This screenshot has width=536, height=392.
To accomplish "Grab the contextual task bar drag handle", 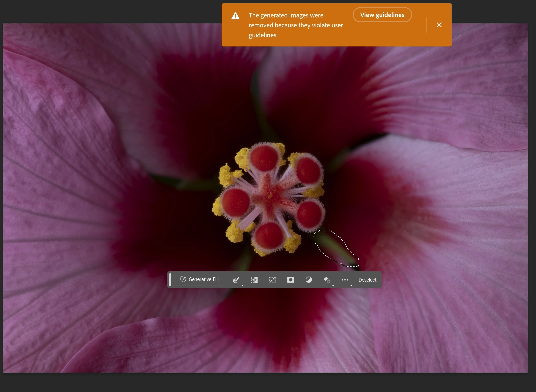I will [x=170, y=279].
